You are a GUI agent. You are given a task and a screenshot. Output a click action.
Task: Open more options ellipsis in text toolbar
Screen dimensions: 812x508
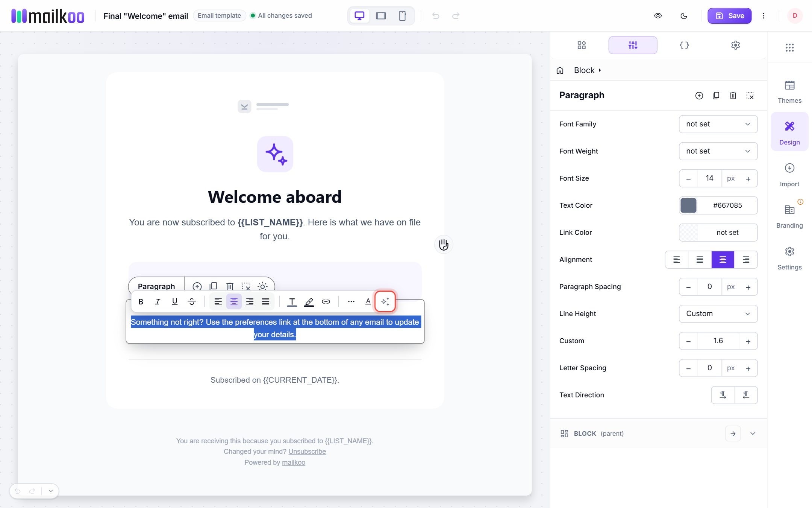[x=351, y=301]
